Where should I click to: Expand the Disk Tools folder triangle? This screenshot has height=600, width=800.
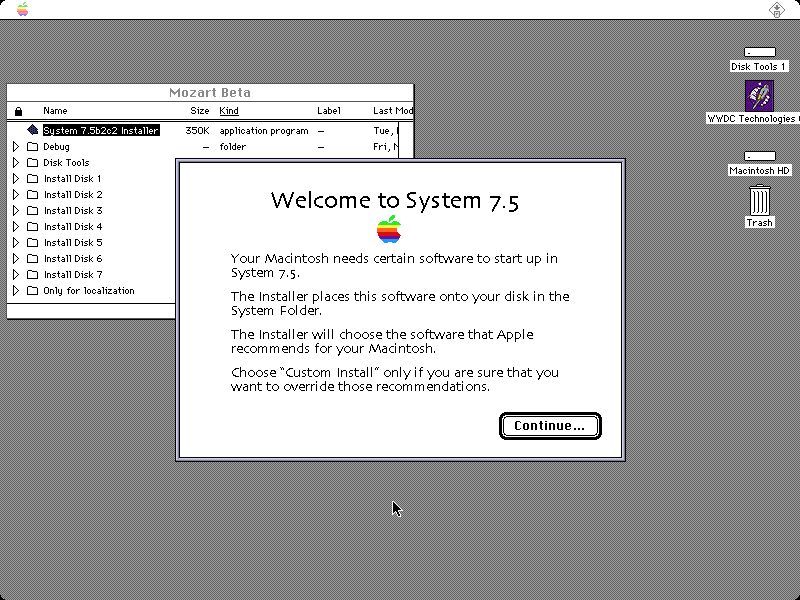[x=16, y=162]
